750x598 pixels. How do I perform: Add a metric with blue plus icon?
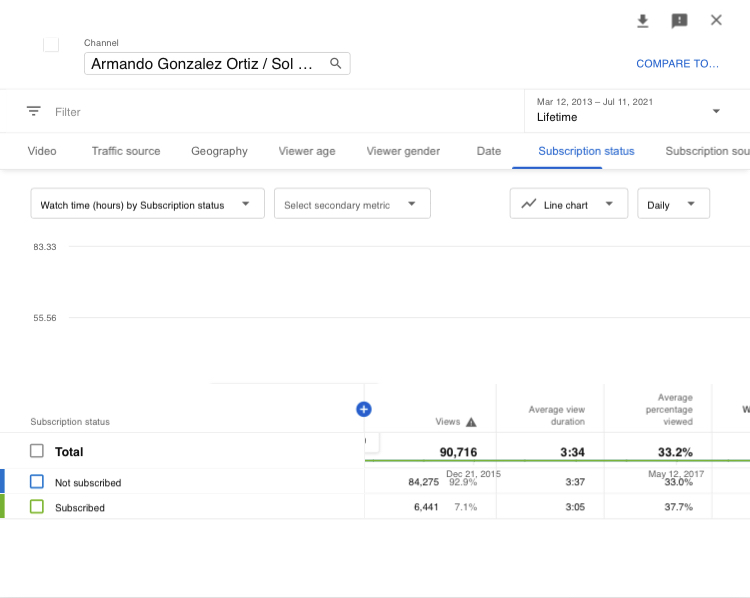click(x=363, y=409)
